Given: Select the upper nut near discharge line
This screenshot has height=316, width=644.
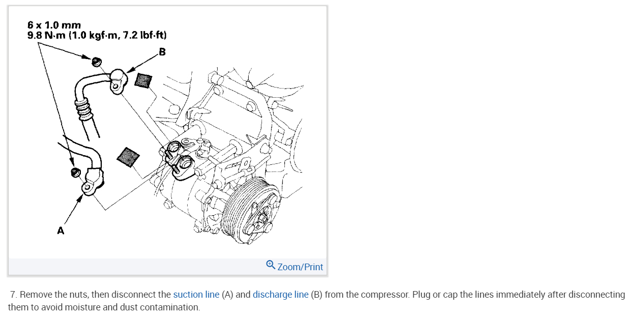Looking at the screenshot, I should tap(96, 62).
